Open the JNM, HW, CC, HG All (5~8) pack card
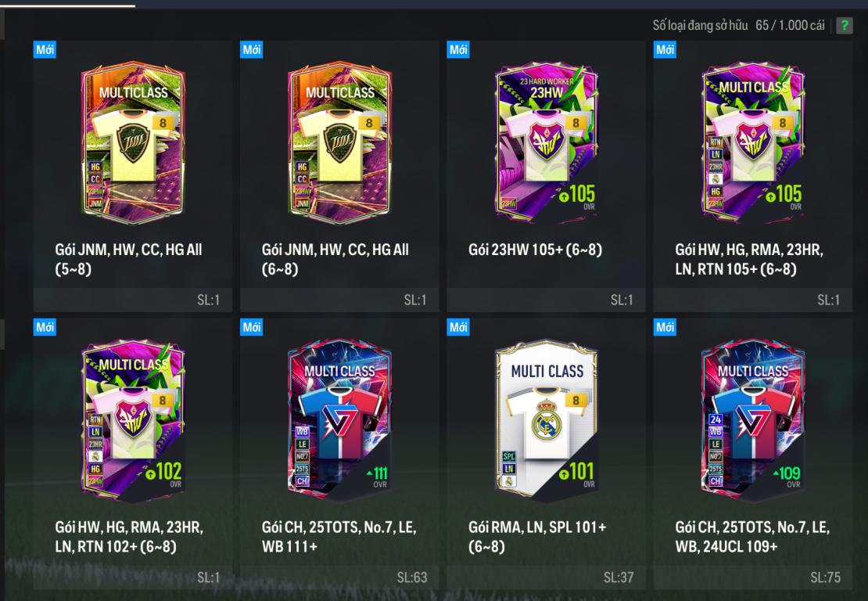The height and width of the screenshot is (601, 868). click(133, 142)
